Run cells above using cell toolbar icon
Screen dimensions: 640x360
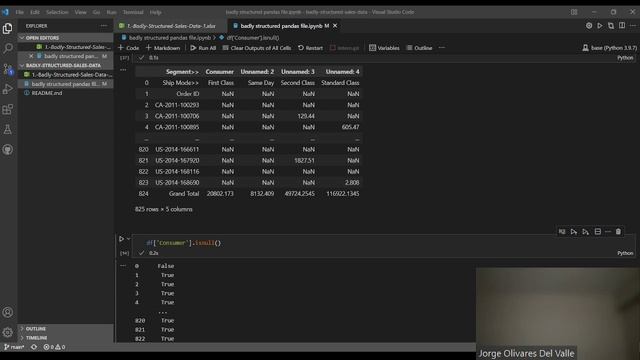(574, 232)
